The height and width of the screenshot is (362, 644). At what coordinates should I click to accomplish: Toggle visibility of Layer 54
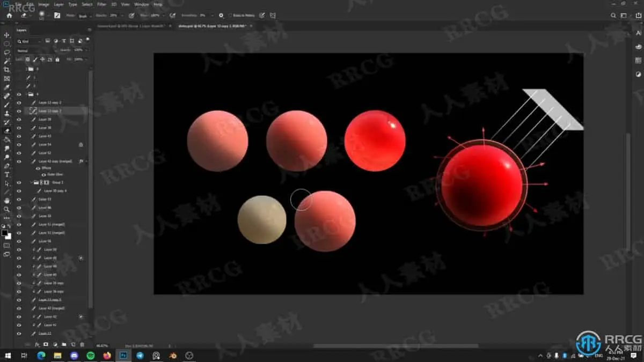coord(19,144)
